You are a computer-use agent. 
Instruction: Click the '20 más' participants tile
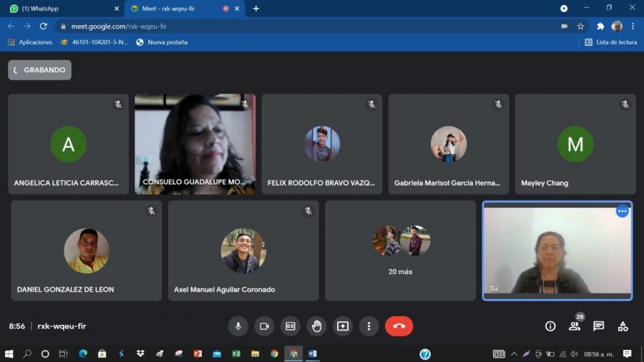tap(400, 251)
